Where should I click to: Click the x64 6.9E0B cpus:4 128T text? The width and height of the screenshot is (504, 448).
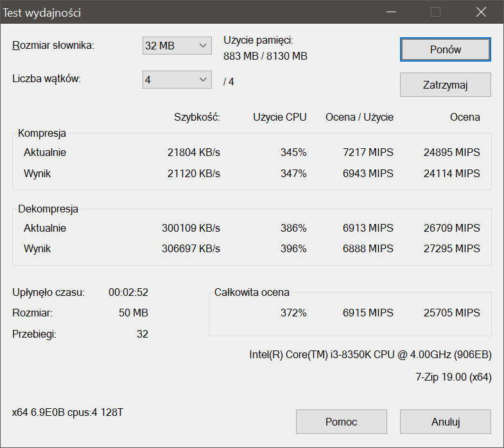pyautogui.click(x=67, y=412)
